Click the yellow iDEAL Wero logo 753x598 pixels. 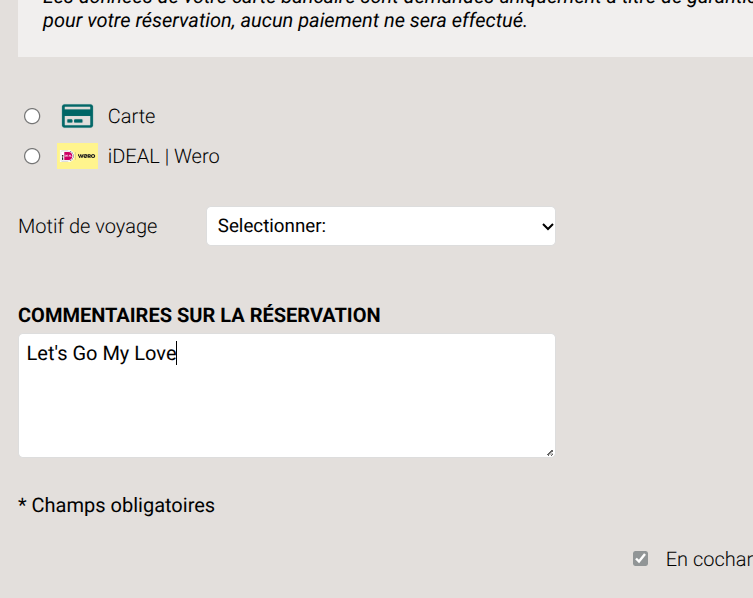point(78,156)
